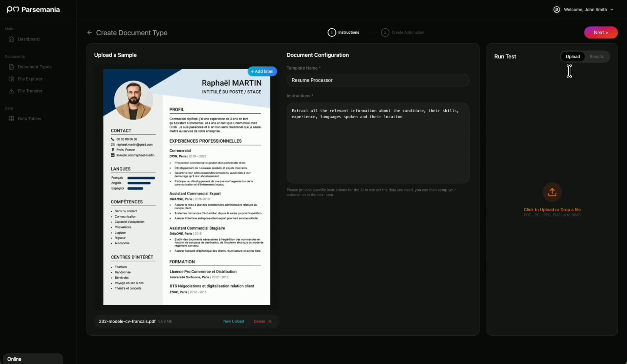
Task: Click New Upload for the PDF file
Action: pos(234,321)
